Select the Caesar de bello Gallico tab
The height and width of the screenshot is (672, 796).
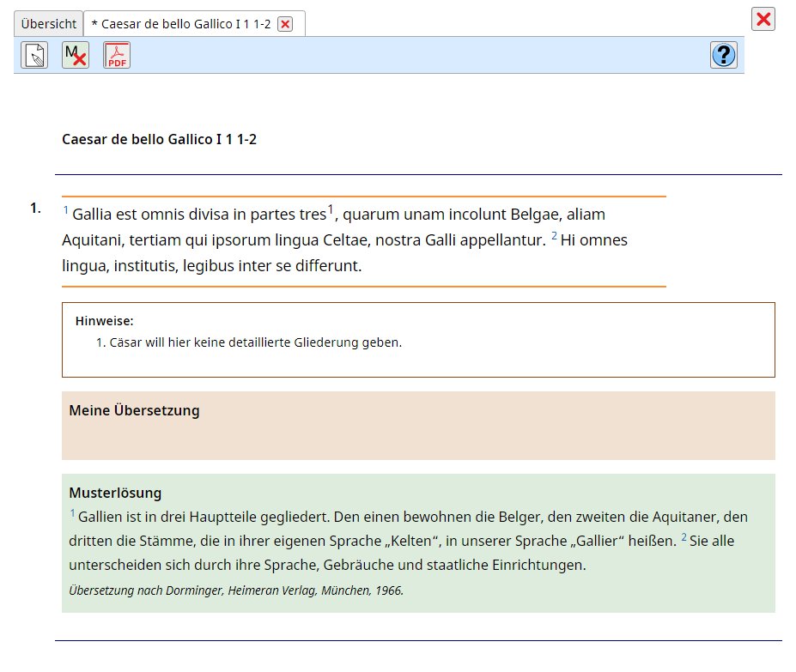(180, 24)
